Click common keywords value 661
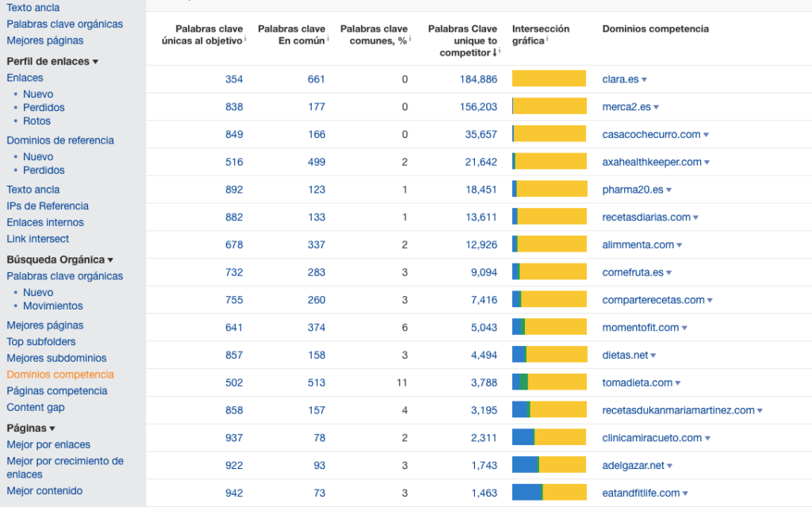The height and width of the screenshot is (507, 812). (316, 79)
